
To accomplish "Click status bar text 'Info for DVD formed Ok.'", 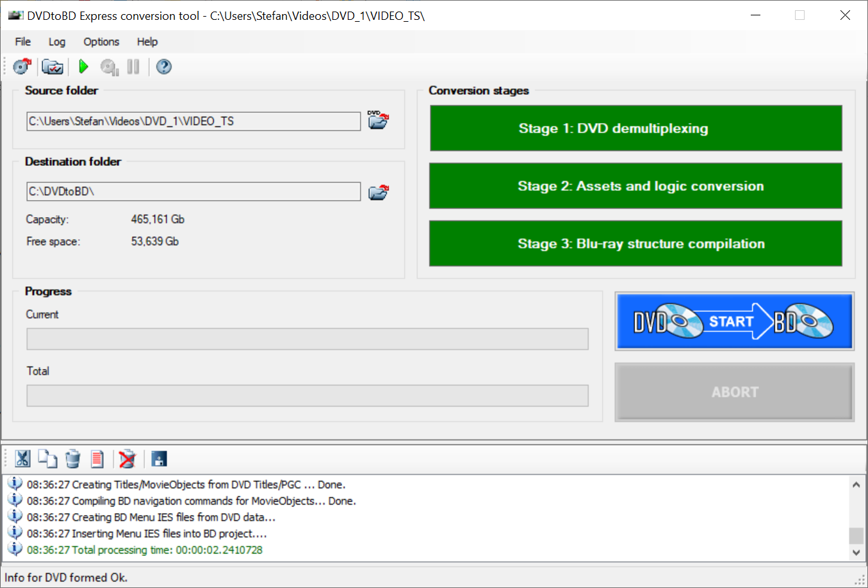I will tap(67, 578).
